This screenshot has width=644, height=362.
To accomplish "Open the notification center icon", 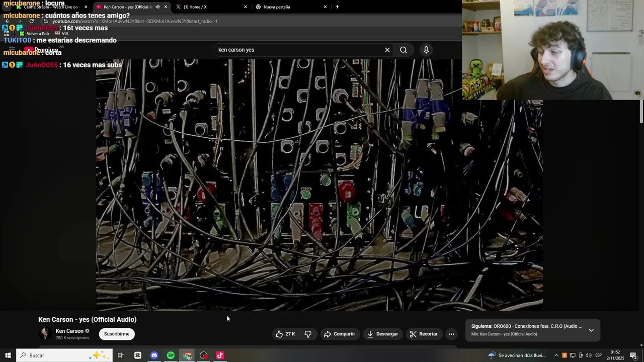I will tap(633, 355).
